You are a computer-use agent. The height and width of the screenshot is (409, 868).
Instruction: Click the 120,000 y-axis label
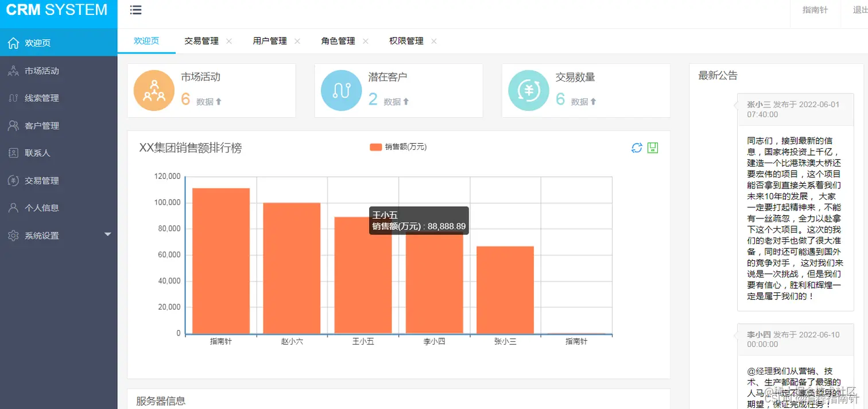click(x=168, y=176)
